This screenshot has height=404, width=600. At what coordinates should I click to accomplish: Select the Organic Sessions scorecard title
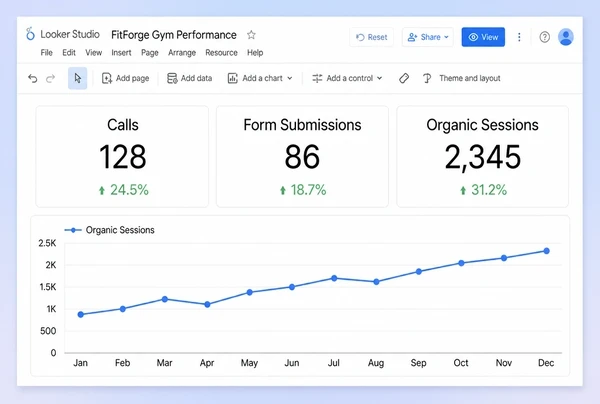[x=483, y=125]
